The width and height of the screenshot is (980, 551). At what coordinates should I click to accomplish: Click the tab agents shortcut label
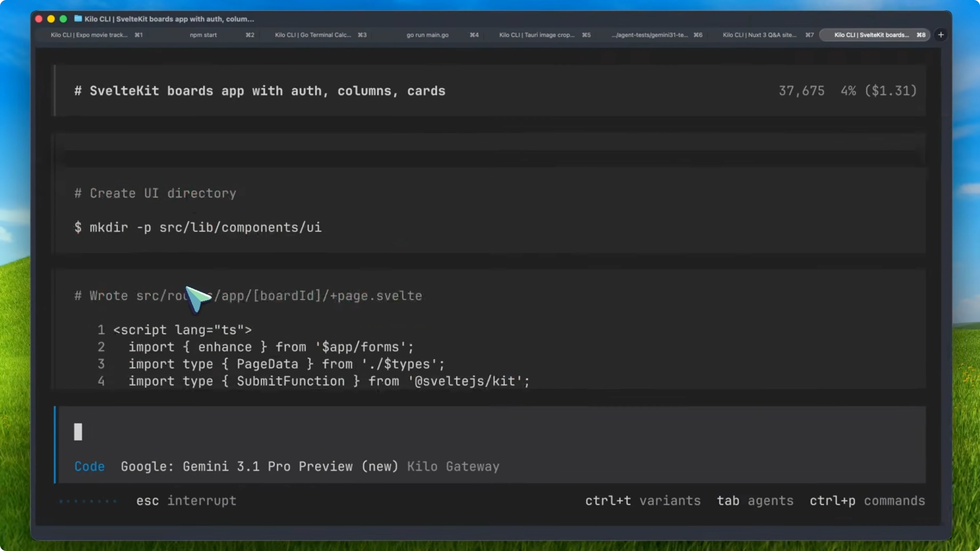pos(755,501)
